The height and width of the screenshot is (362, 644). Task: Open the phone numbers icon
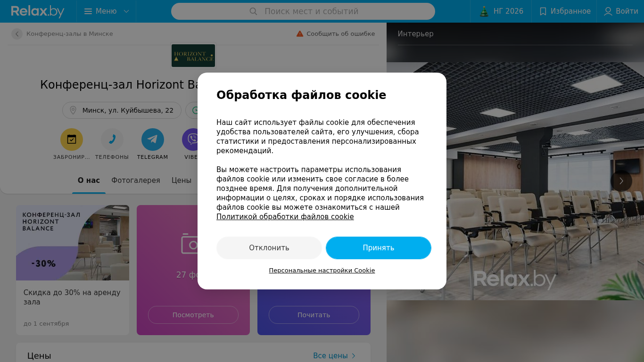point(112,140)
